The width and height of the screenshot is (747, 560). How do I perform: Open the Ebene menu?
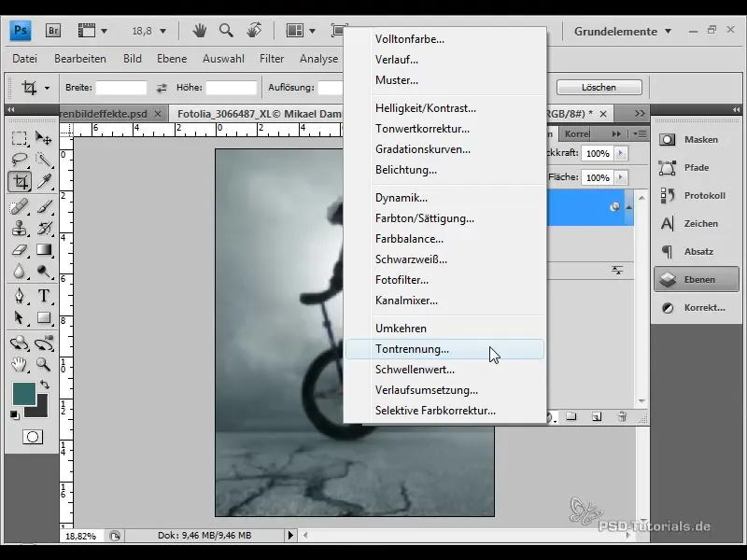[x=172, y=59]
